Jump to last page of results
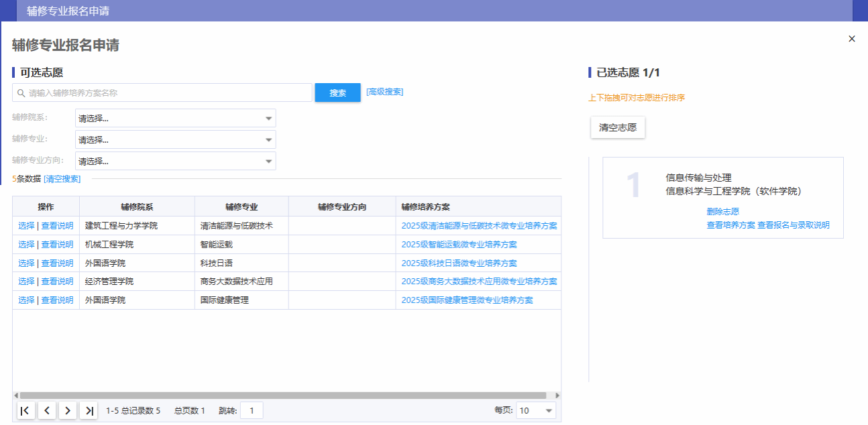This screenshot has width=868, height=425. coord(89,411)
